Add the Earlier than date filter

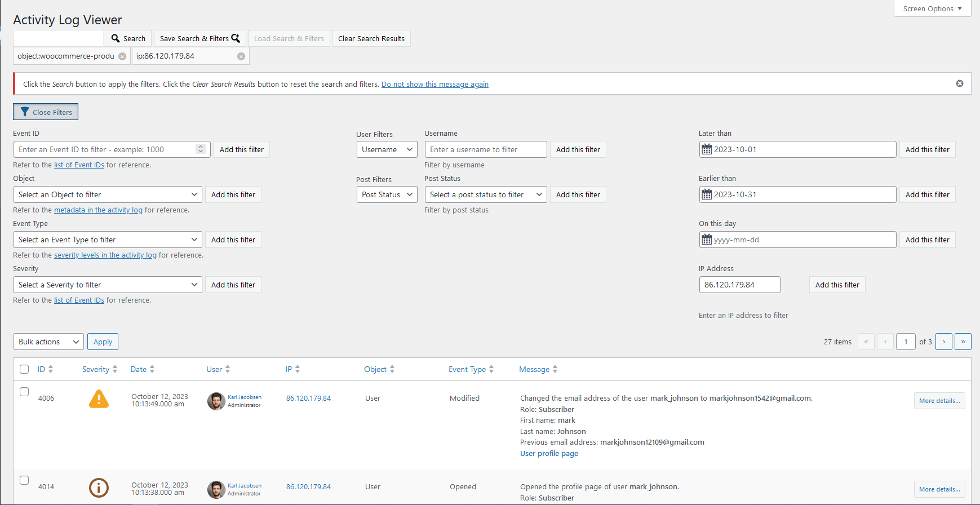[x=928, y=194]
